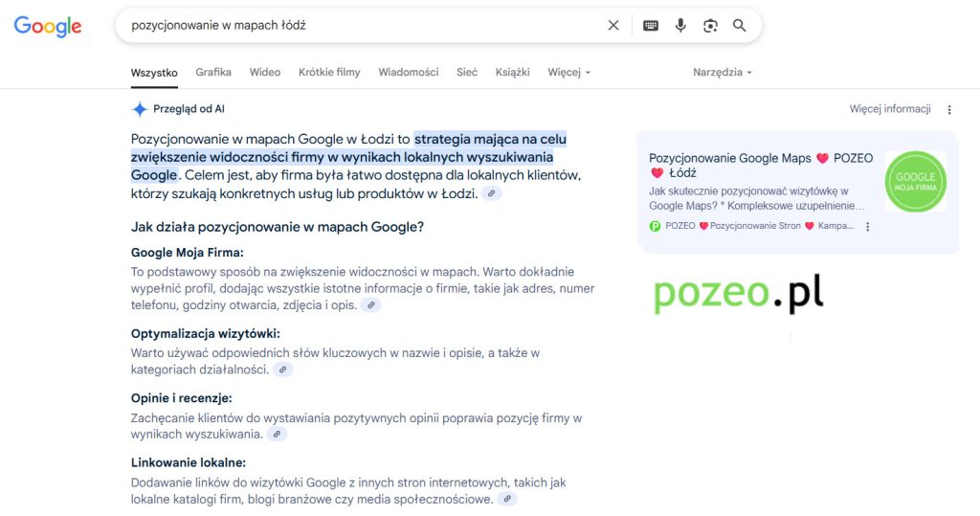Viewport: 980px width, 516px height.
Task: Open source link icon after 'zdjęcia i opis'
Action: pos(371,305)
